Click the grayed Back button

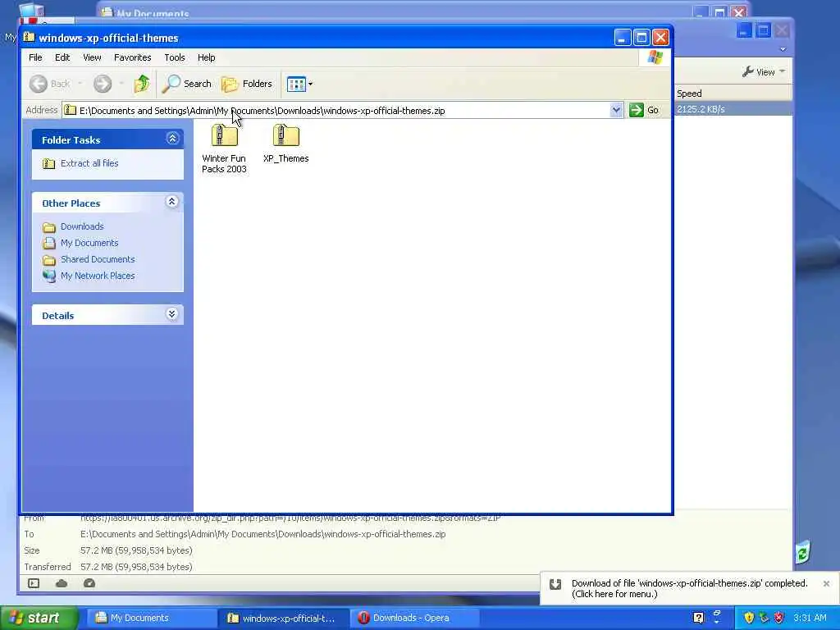coord(50,84)
